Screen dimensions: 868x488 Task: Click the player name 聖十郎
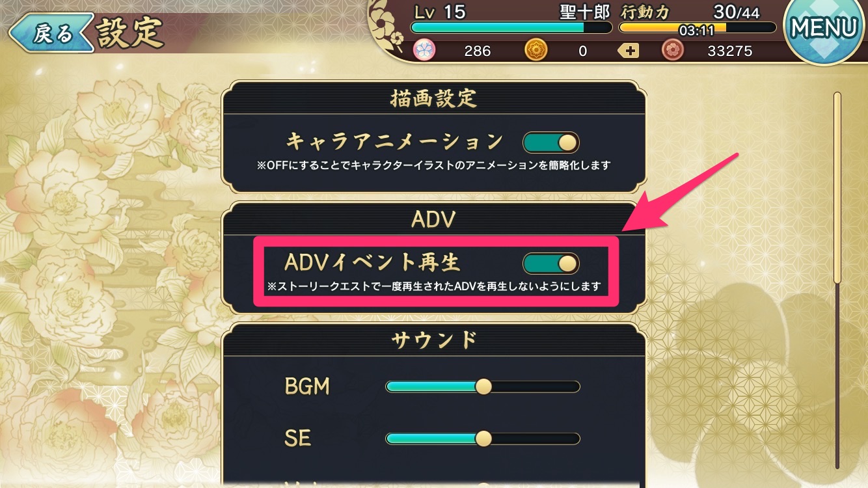(584, 12)
